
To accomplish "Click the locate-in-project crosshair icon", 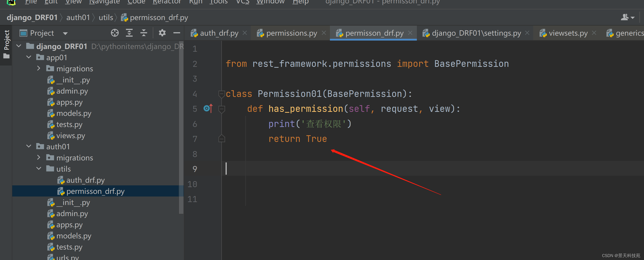I will (115, 33).
